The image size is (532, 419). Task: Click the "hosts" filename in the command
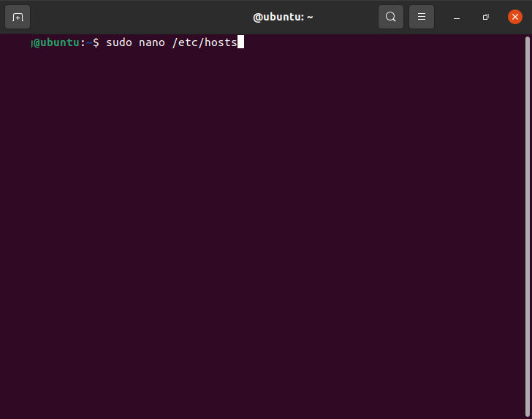[x=221, y=42]
